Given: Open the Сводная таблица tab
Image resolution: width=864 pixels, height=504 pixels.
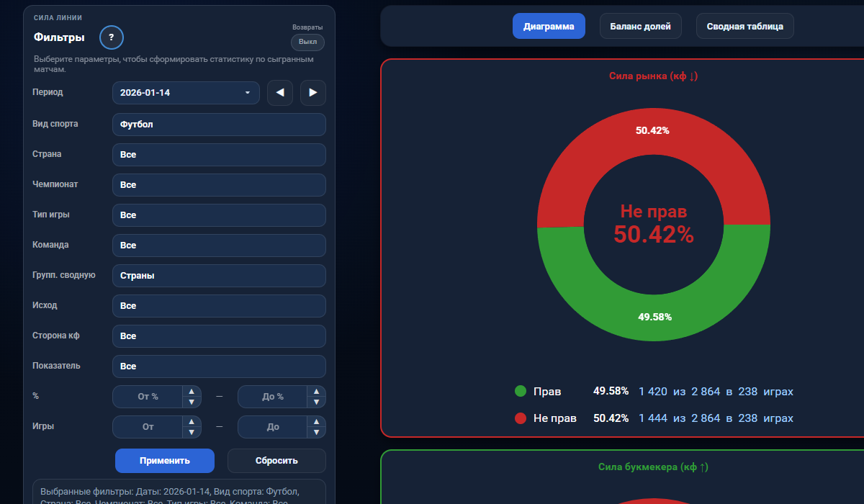Looking at the screenshot, I should [744, 26].
